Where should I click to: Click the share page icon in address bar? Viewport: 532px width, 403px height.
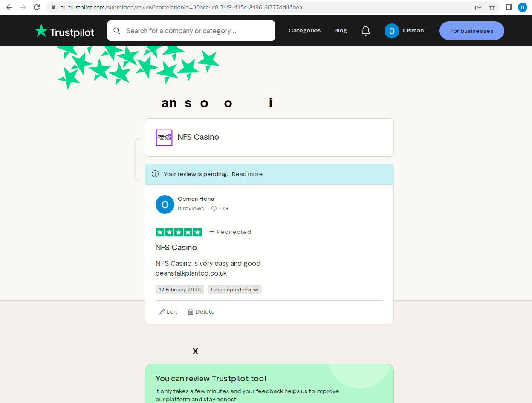pyautogui.click(x=478, y=7)
